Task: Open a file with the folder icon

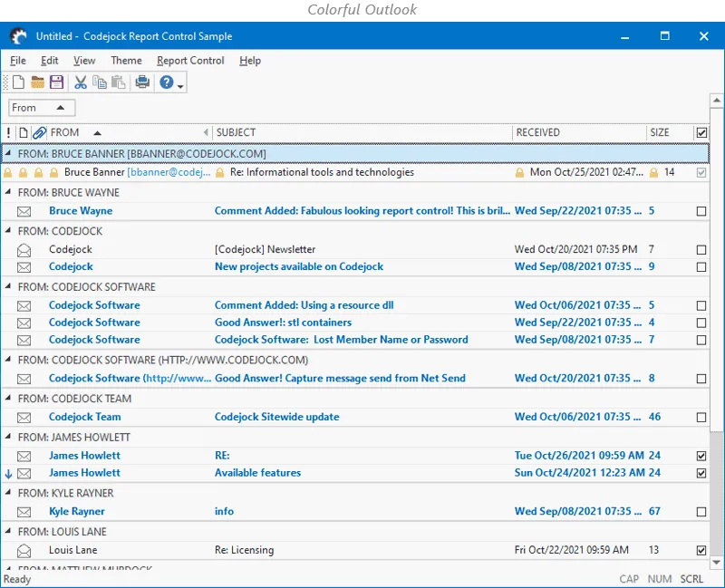Action: pos(37,82)
